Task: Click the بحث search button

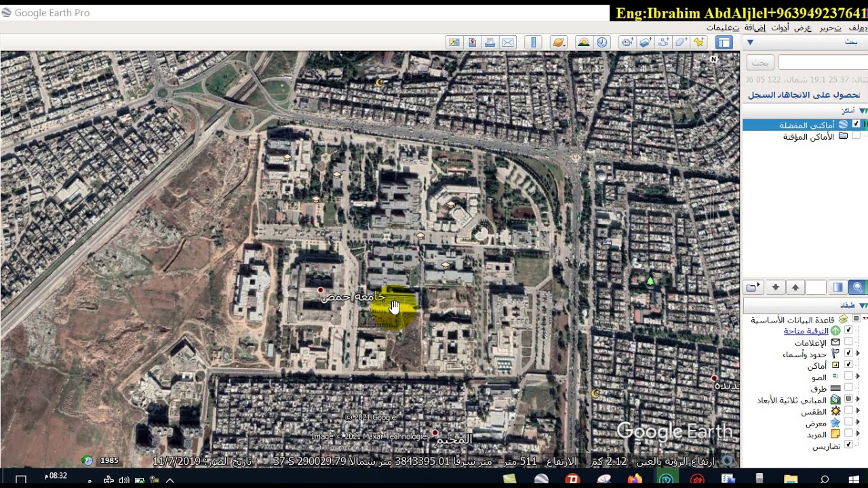Action: click(x=760, y=62)
